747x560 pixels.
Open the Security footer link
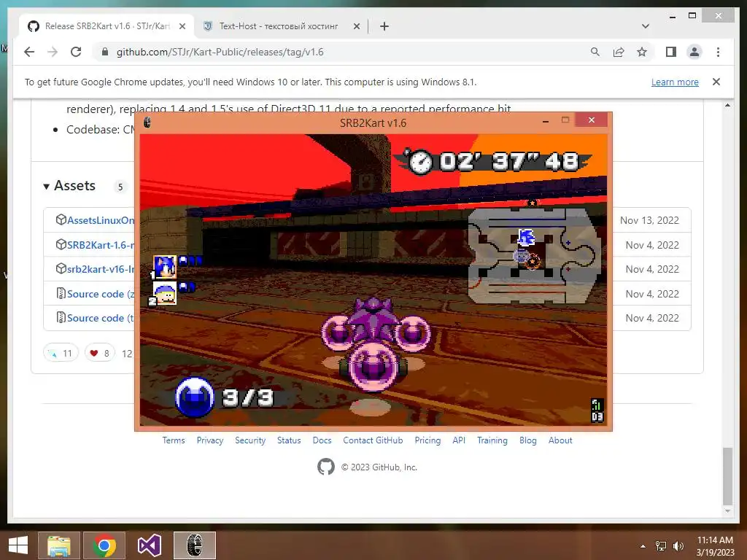point(250,440)
